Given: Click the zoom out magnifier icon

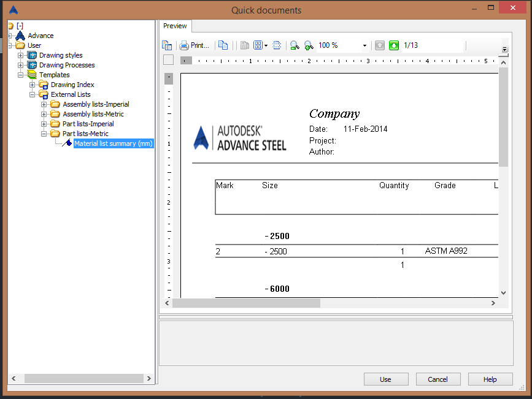Looking at the screenshot, I should (295, 45).
